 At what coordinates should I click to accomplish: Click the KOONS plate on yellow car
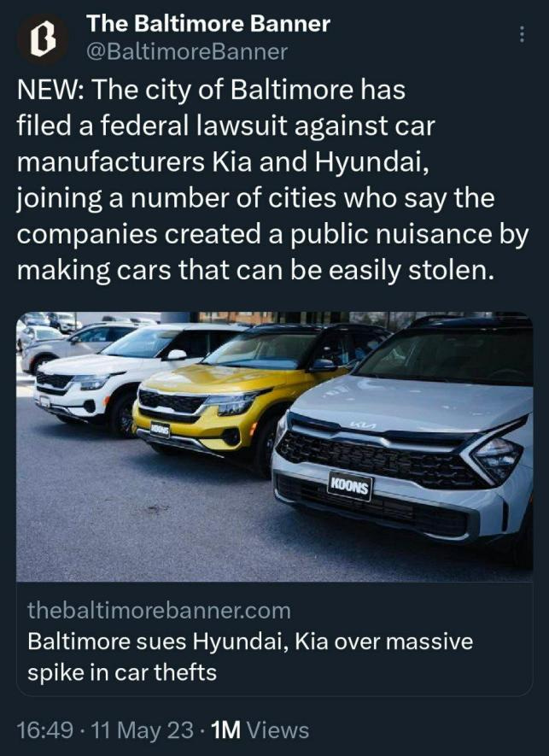click(160, 429)
